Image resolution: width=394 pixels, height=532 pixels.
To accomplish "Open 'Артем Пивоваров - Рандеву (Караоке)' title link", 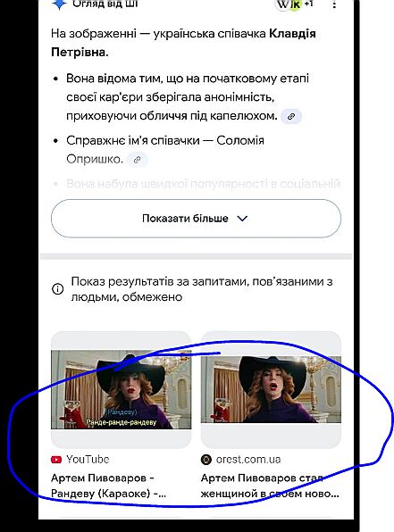I will (x=109, y=486).
